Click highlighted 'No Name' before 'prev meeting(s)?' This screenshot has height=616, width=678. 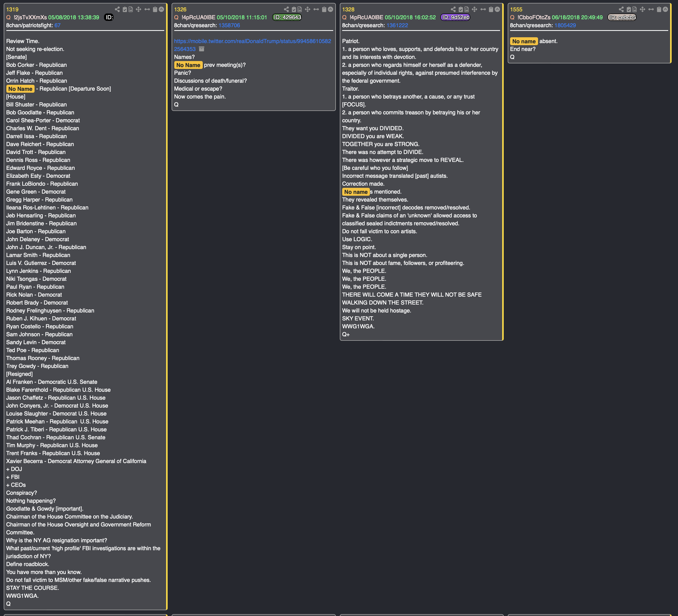(x=188, y=65)
